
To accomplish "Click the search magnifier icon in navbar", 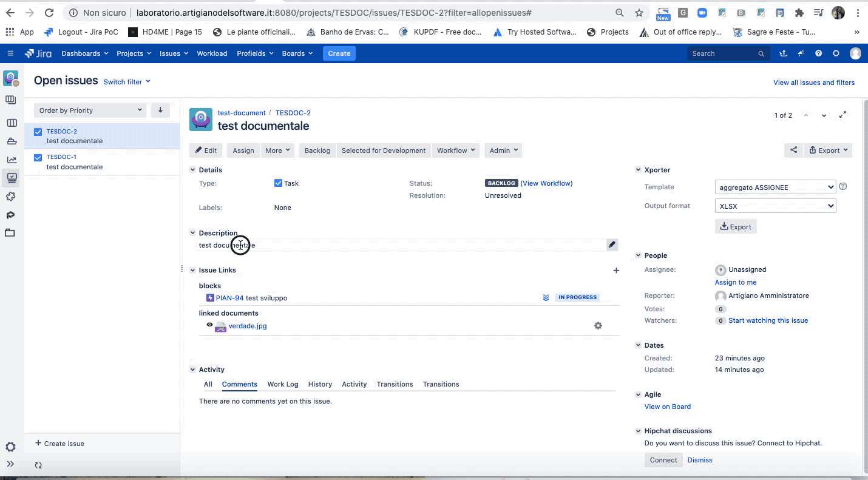I will [x=761, y=53].
